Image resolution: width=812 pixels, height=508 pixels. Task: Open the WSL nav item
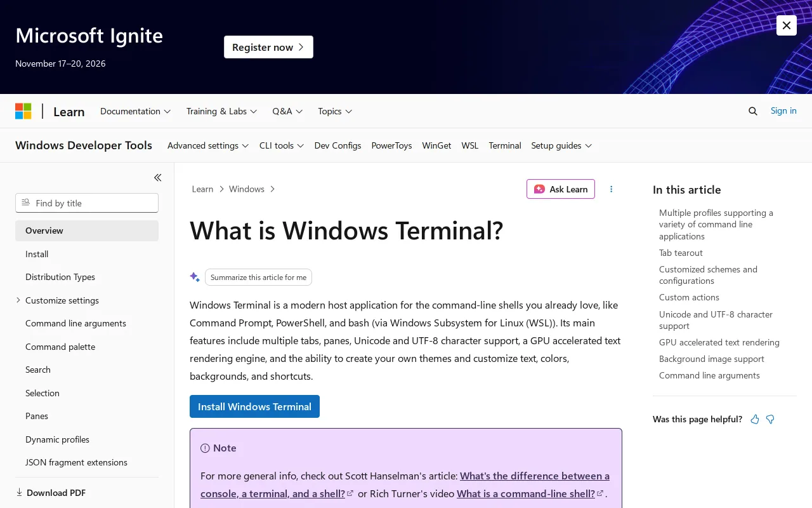coord(470,145)
